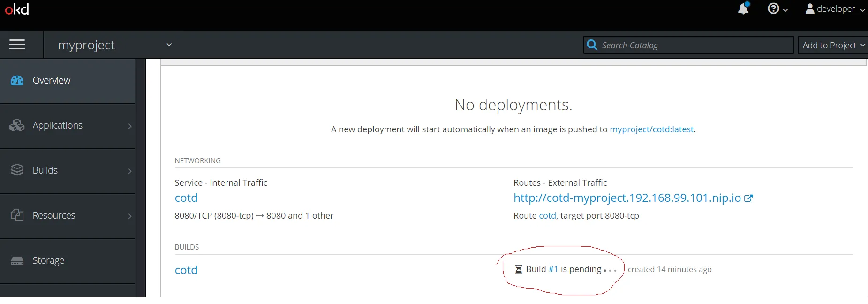Open the external link icon beside route URL
Image resolution: width=868 pixels, height=304 pixels.
(748, 198)
